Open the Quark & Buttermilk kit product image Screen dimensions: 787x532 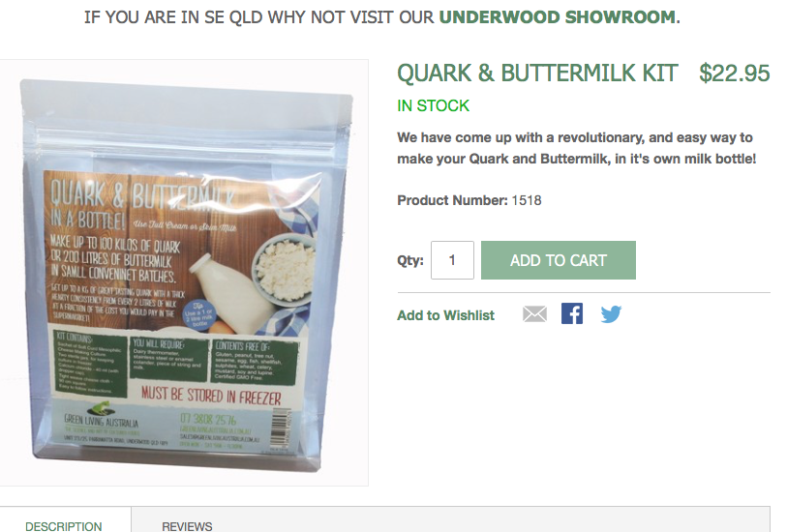(184, 273)
